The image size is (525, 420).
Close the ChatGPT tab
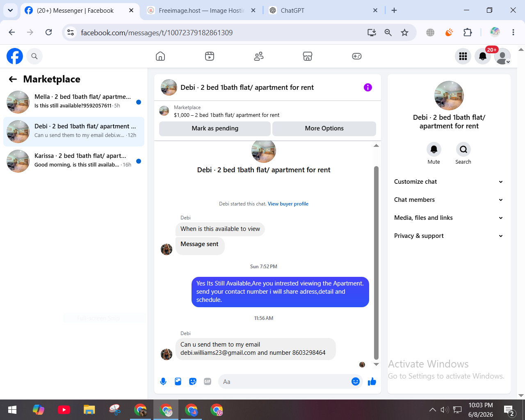375,10
